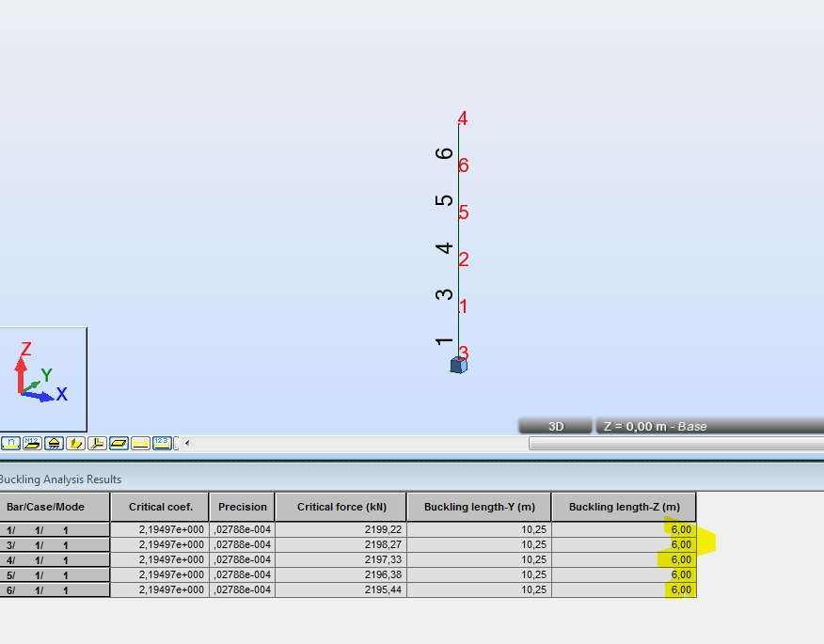Viewport: 824px width, 644px height.
Task: Click buckling length-Y 10,25 for bar 4
Action: click(x=480, y=559)
